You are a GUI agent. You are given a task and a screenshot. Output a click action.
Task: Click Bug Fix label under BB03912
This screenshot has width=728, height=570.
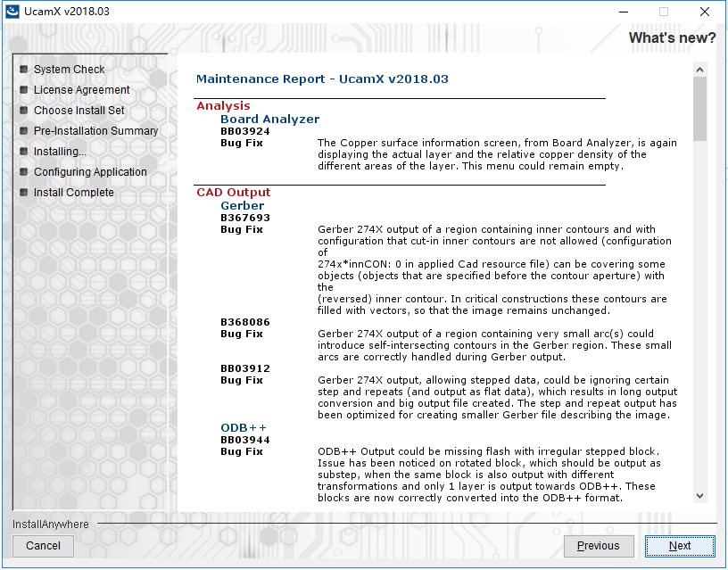pos(242,380)
